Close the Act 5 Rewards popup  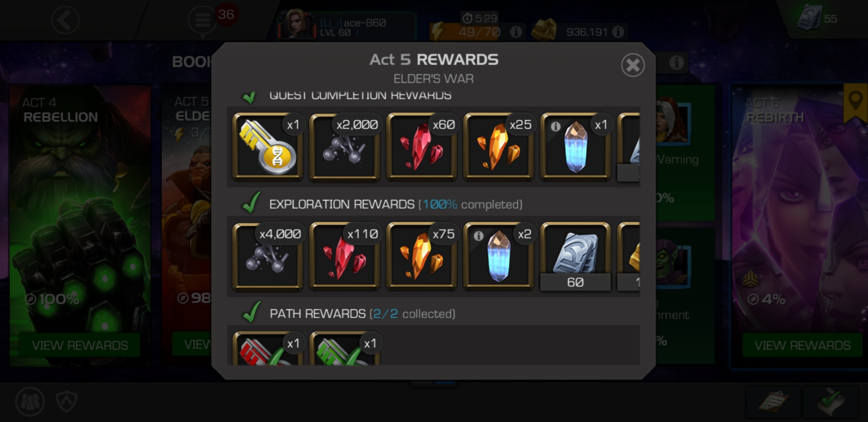[633, 65]
